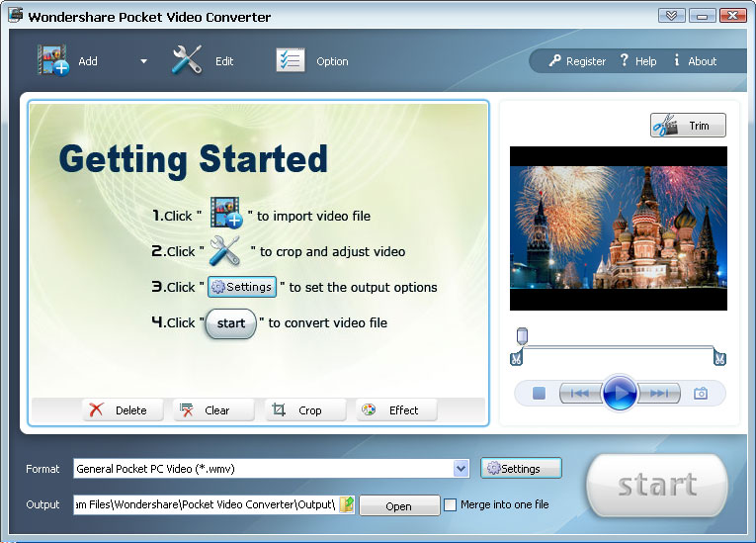Image resolution: width=756 pixels, height=543 pixels.
Task: Click the Clear list button
Action: pyautogui.click(x=213, y=410)
